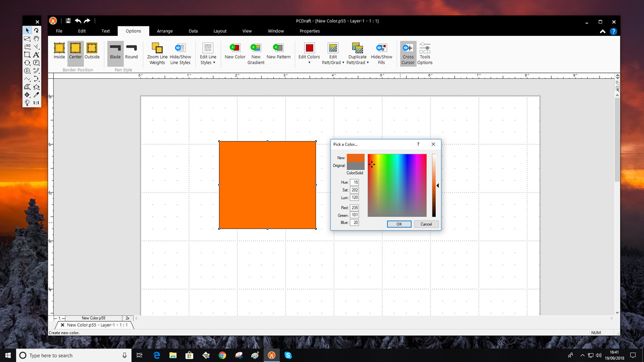Toggle the Round pen style
644x362 pixels.
tap(131, 52)
